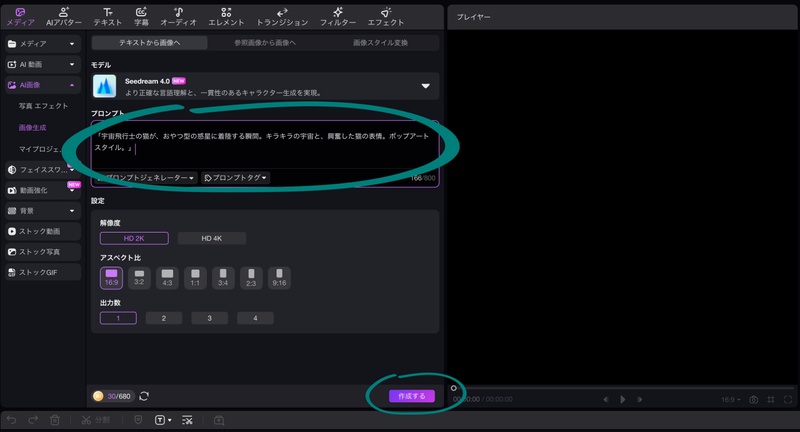Open the エレメント tab
The height and width of the screenshot is (432, 800).
coord(226,17)
